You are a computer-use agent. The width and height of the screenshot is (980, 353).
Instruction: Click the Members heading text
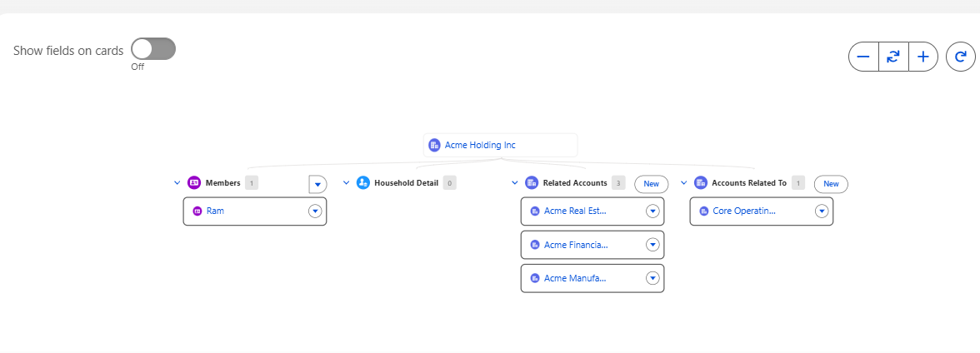point(223,183)
